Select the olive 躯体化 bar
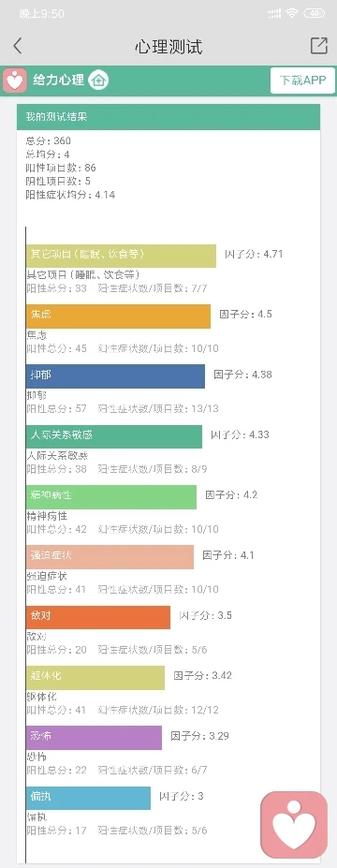Screen dimensions: 337x868 click(x=95, y=678)
